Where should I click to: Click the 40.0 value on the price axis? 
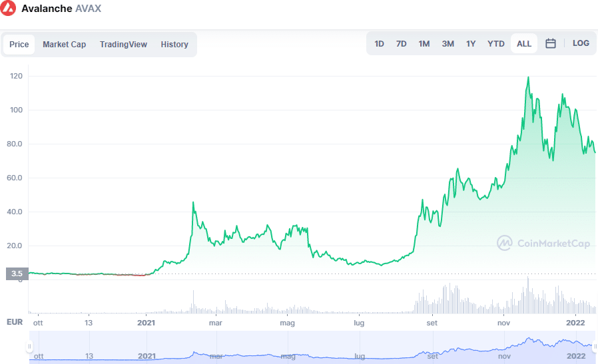click(15, 212)
